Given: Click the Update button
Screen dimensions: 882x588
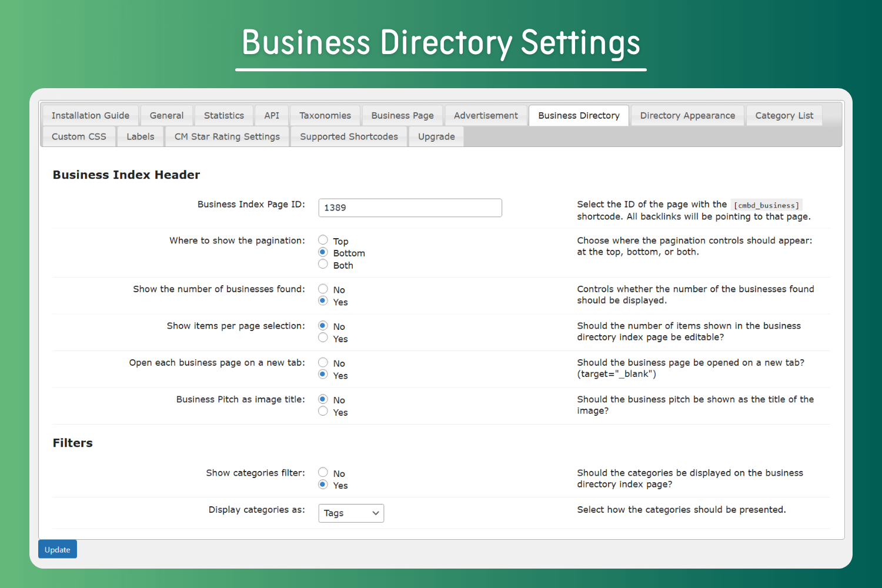Looking at the screenshot, I should coord(58,549).
